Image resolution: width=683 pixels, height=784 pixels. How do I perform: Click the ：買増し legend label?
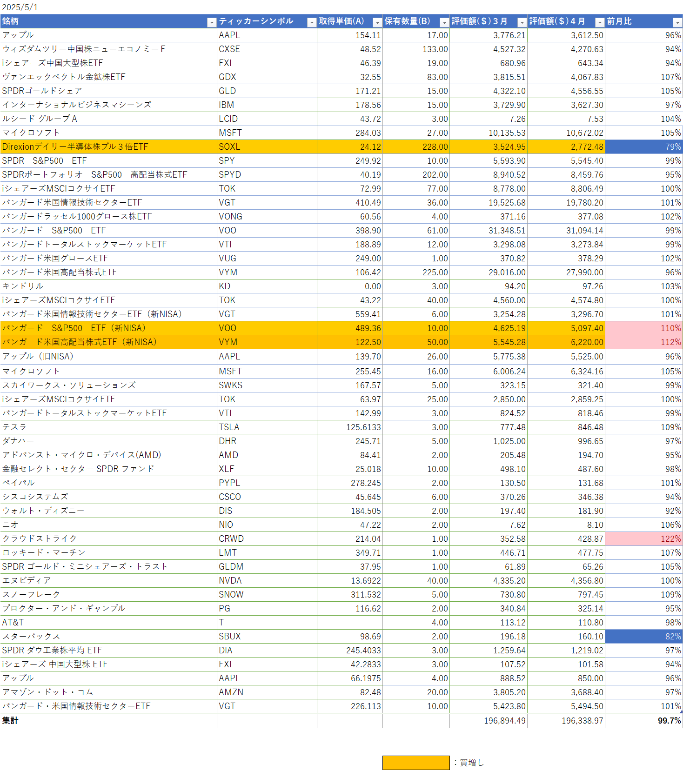coord(469,763)
